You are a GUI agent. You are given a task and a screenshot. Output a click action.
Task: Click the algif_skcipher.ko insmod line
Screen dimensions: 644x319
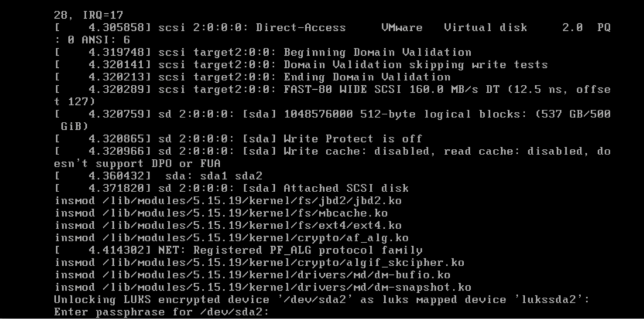click(259, 263)
